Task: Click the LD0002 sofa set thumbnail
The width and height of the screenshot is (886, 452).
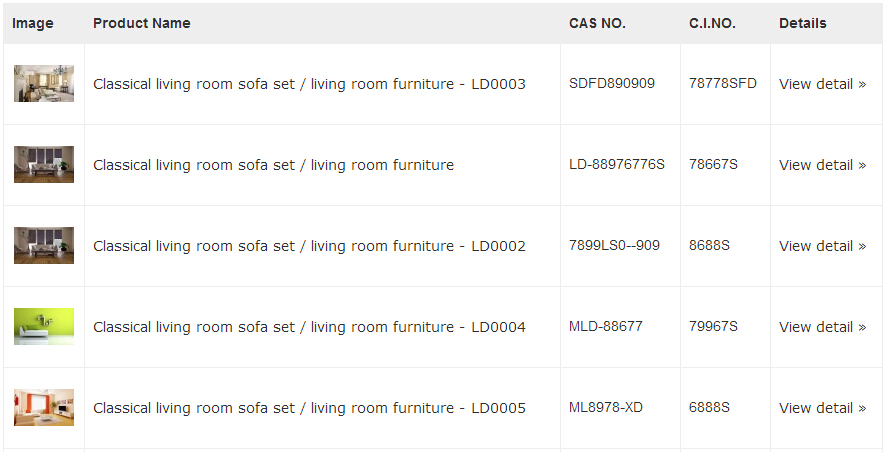Action: 44,246
